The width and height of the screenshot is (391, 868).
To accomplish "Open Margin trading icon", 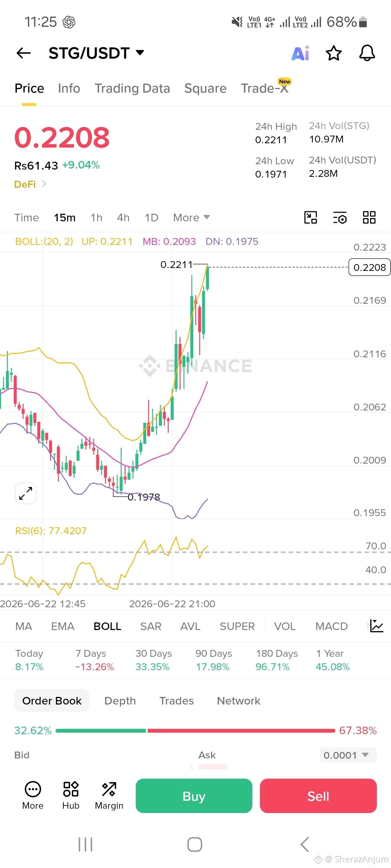I will pyautogui.click(x=109, y=796).
